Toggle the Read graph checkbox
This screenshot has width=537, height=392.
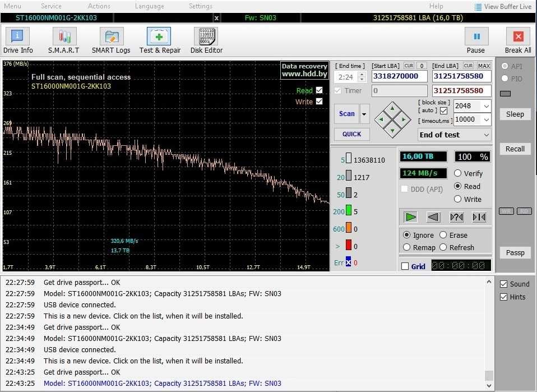tap(319, 90)
